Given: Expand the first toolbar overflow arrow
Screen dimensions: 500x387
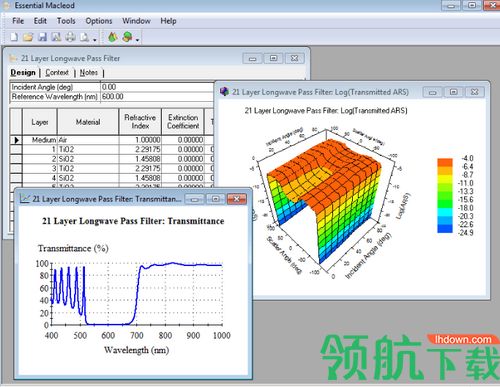Looking at the screenshot, I should click(95, 40).
